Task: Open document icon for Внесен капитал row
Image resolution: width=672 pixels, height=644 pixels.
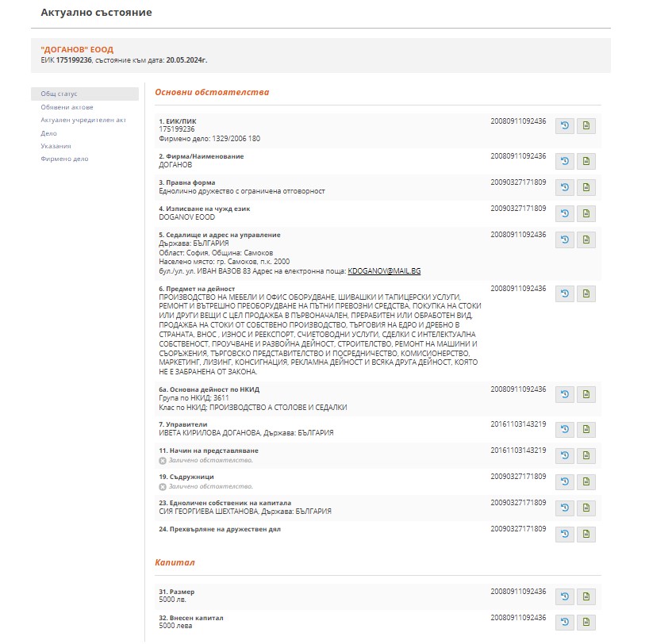Action: tap(586, 623)
